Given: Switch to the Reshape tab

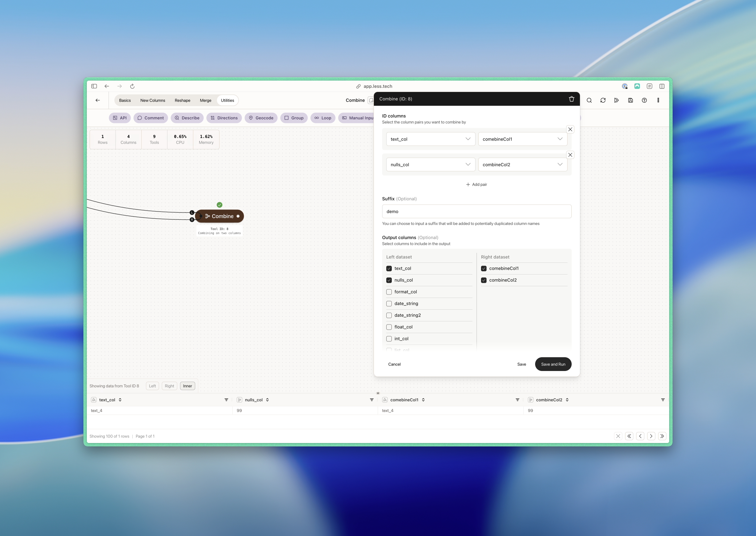Looking at the screenshot, I should [x=182, y=101].
